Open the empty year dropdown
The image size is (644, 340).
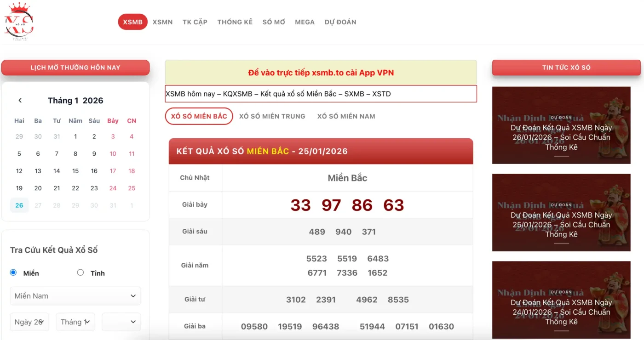click(121, 322)
